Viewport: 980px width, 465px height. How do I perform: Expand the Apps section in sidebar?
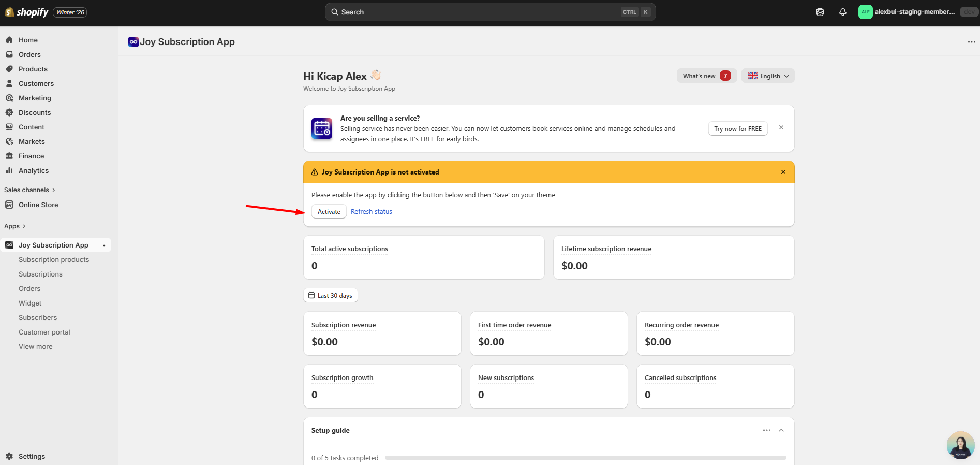coord(15,226)
